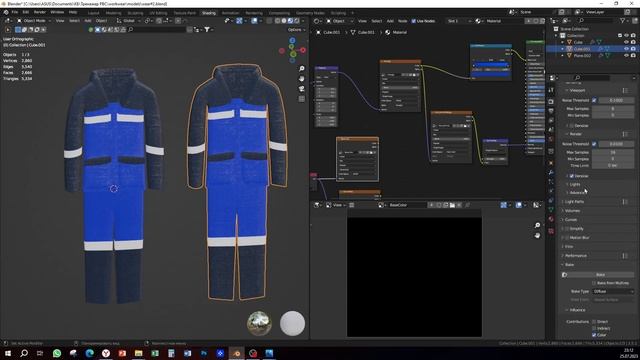Select Rendered viewport shading mode
The image size is (640, 360).
tap(297, 21)
